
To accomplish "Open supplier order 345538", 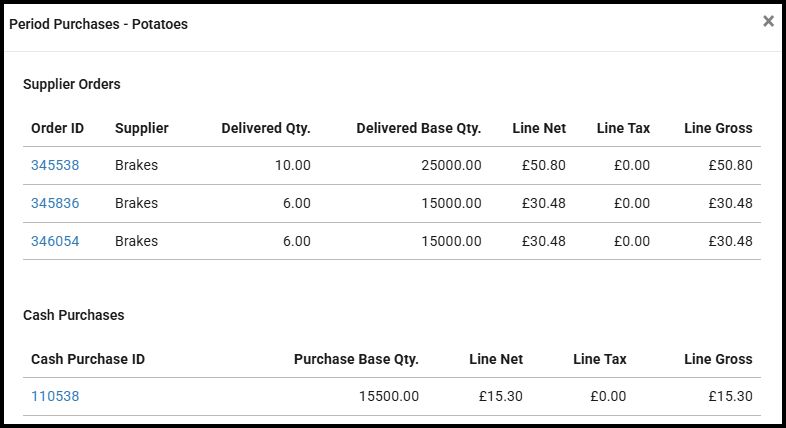I will point(55,165).
